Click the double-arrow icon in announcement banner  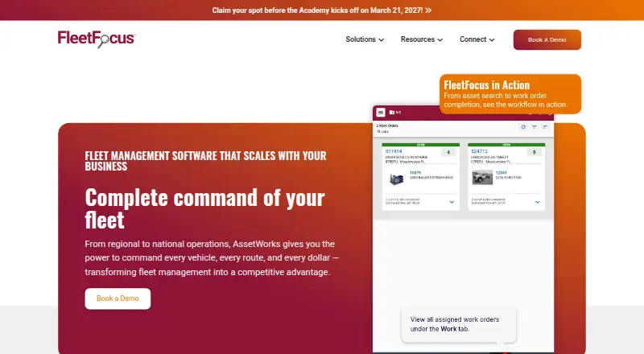tap(428, 10)
